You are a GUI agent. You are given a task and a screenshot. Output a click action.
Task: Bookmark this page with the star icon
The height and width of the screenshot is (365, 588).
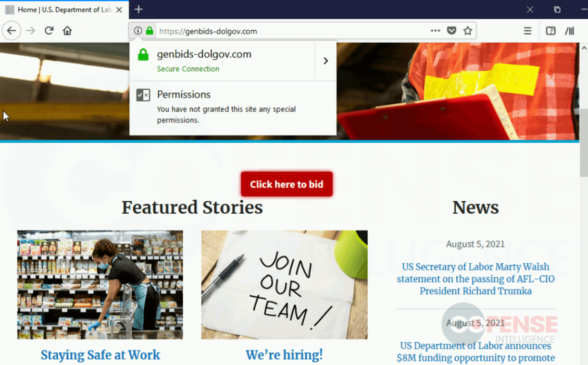tap(468, 31)
